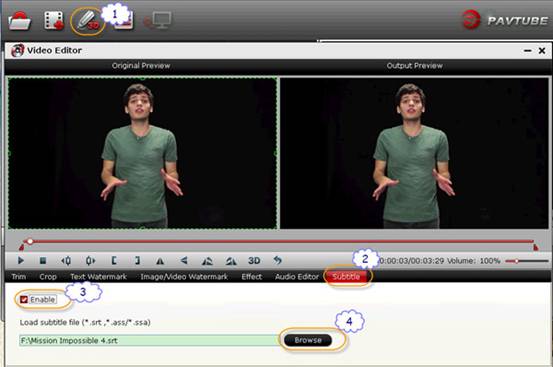Open the Effect tab

(251, 277)
